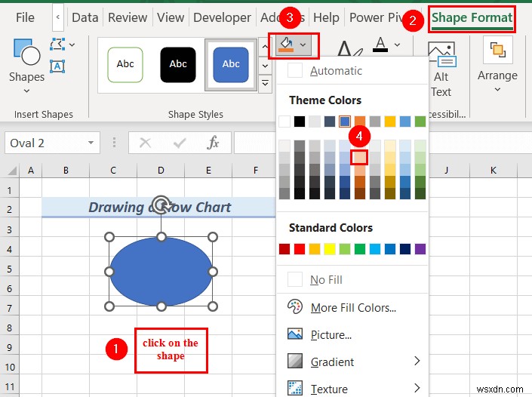
Task: Apply the white outlined Abc shape style
Action: point(125,64)
